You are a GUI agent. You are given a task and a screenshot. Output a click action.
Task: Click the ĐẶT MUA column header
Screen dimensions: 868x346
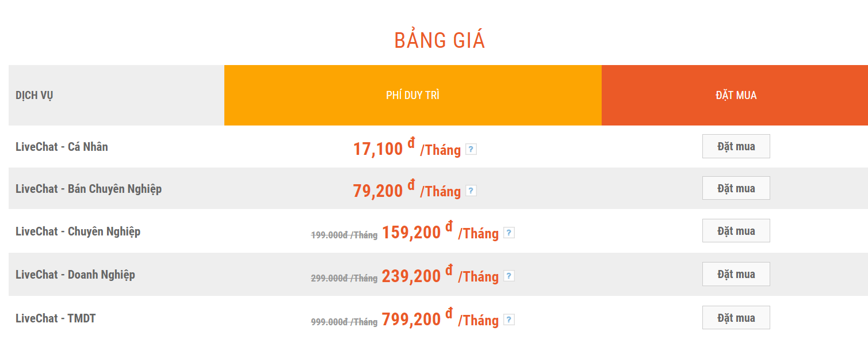tap(735, 95)
